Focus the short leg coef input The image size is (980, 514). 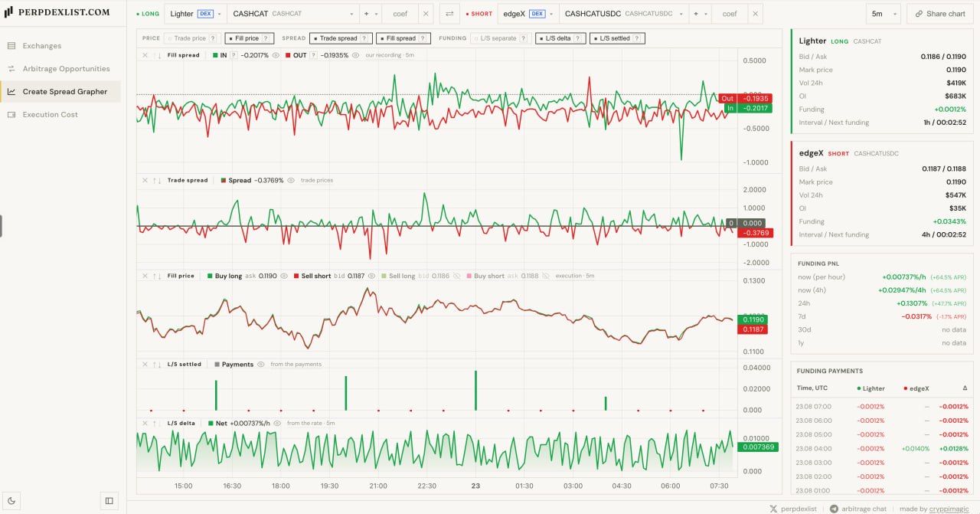click(x=729, y=14)
